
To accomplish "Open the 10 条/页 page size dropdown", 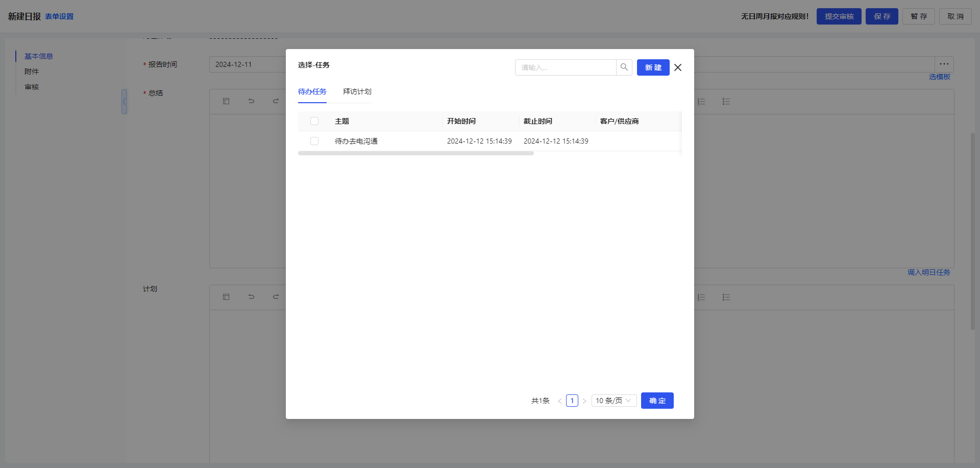I will (614, 401).
